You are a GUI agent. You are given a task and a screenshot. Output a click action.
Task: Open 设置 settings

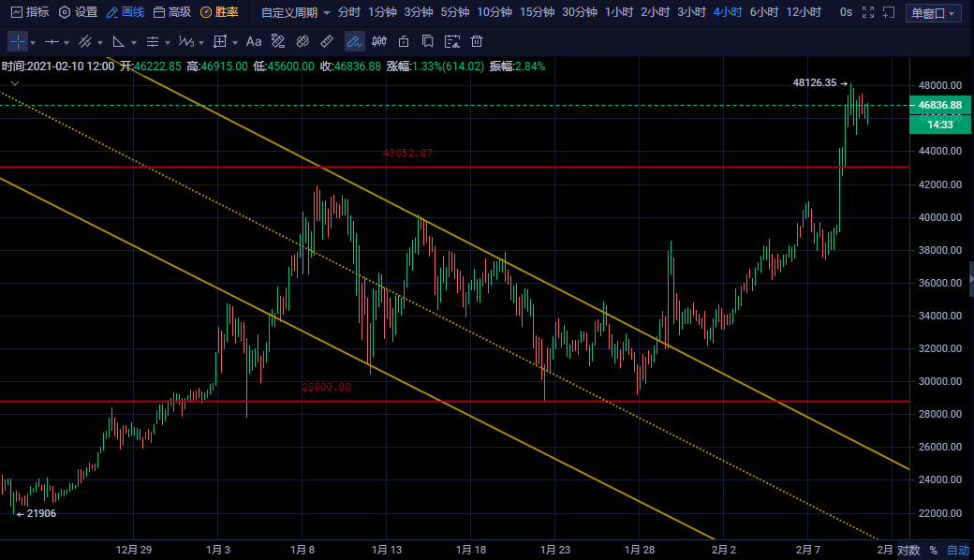pyautogui.click(x=78, y=12)
